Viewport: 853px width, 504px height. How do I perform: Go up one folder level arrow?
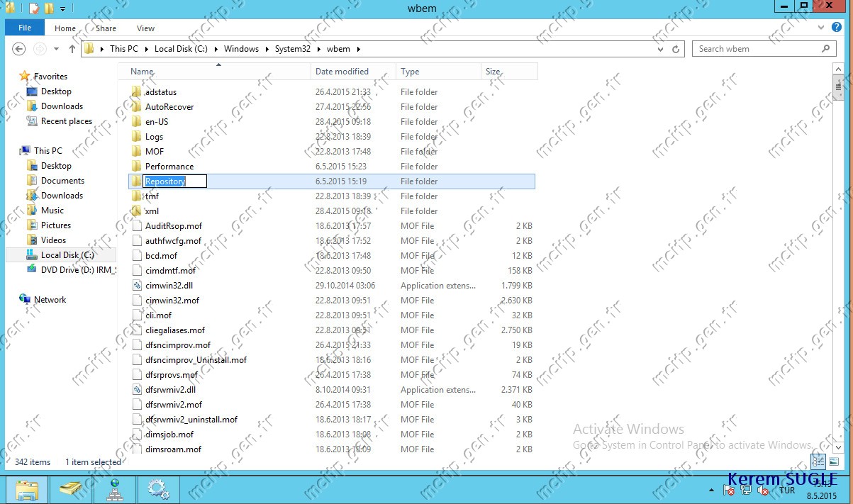pyautogui.click(x=72, y=49)
